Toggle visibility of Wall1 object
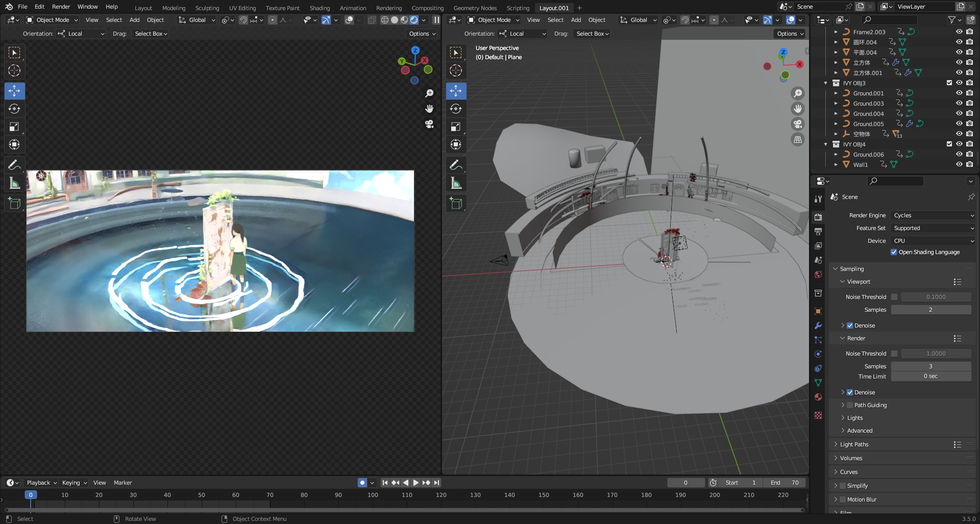This screenshot has height=524, width=980. click(x=959, y=164)
